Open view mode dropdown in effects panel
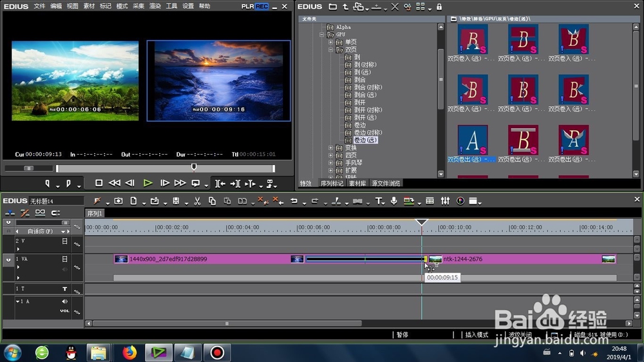The width and height of the screenshot is (644, 362). (x=430, y=8)
